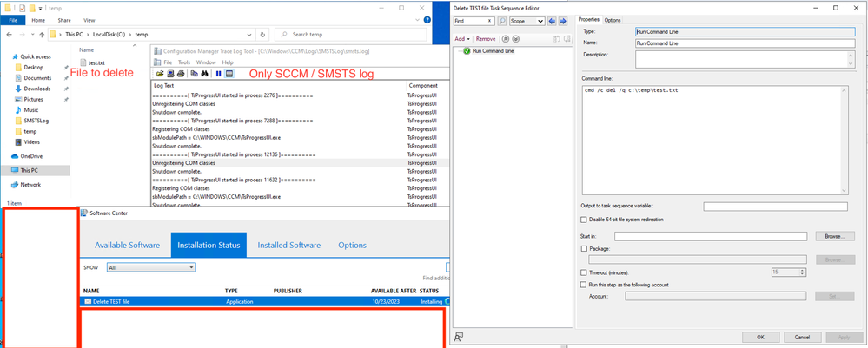The width and height of the screenshot is (868, 348).
Task: Open the View tab in File Explorer ribbon
Action: point(89,20)
